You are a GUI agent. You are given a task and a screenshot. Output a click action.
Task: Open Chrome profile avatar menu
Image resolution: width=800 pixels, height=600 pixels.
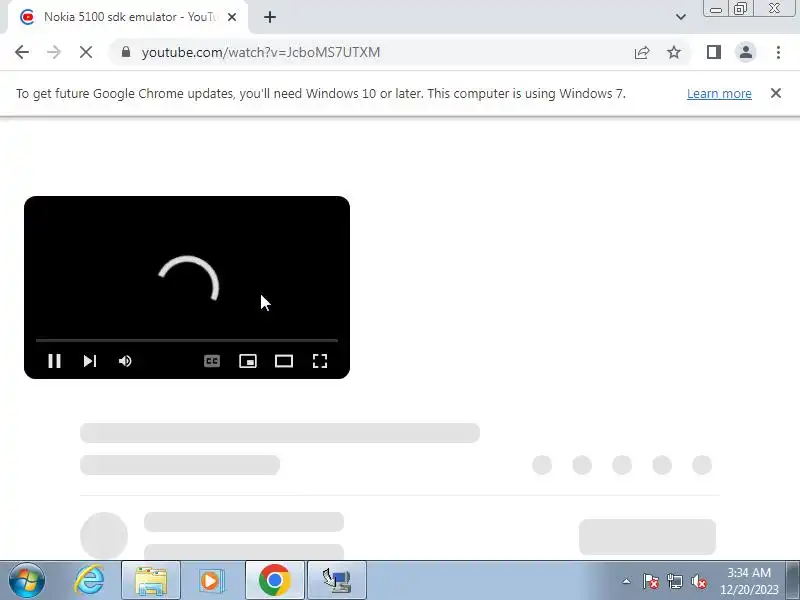745,52
